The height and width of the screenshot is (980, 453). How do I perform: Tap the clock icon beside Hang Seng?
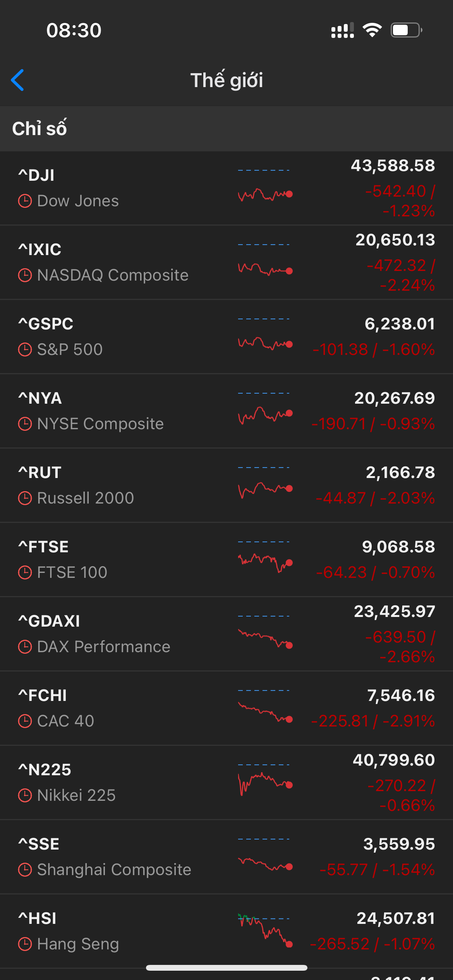tap(25, 944)
